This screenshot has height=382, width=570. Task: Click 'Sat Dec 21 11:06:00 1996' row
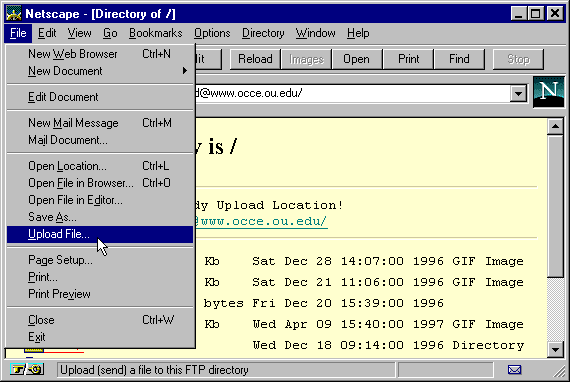(x=364, y=282)
